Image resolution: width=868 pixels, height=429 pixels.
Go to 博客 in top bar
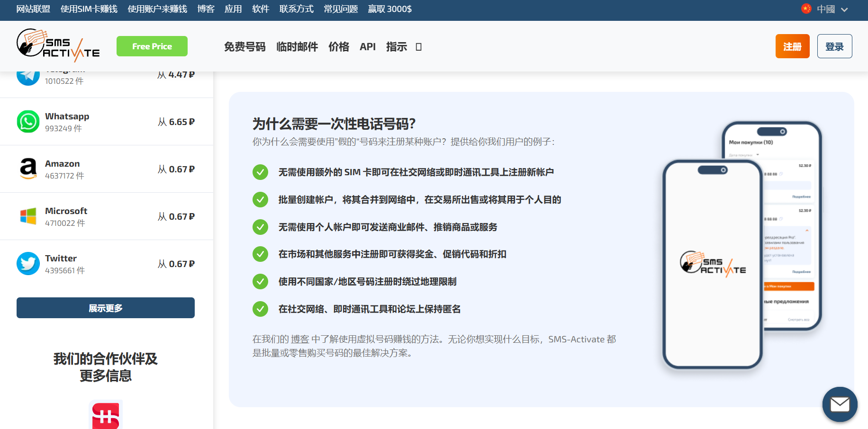(206, 9)
